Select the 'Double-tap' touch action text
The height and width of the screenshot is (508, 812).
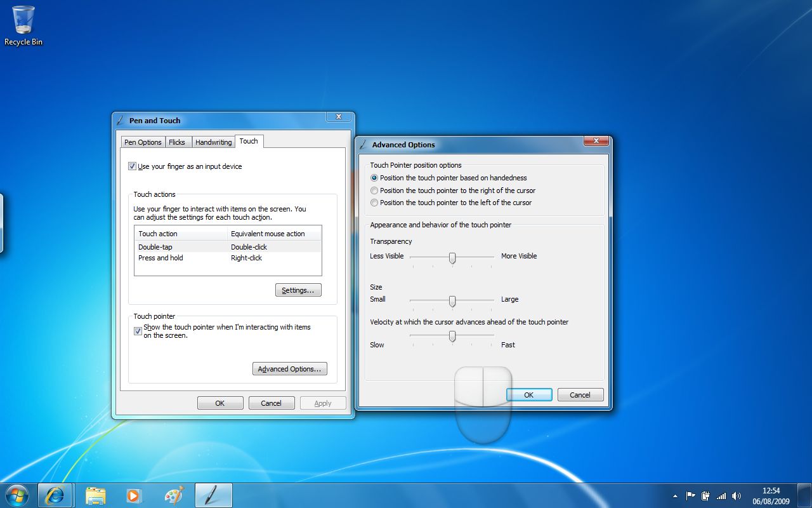coord(155,247)
